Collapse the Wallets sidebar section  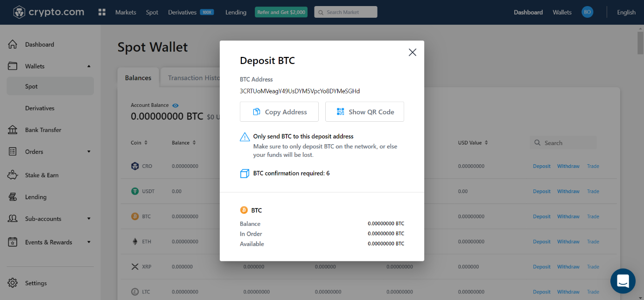(x=89, y=66)
